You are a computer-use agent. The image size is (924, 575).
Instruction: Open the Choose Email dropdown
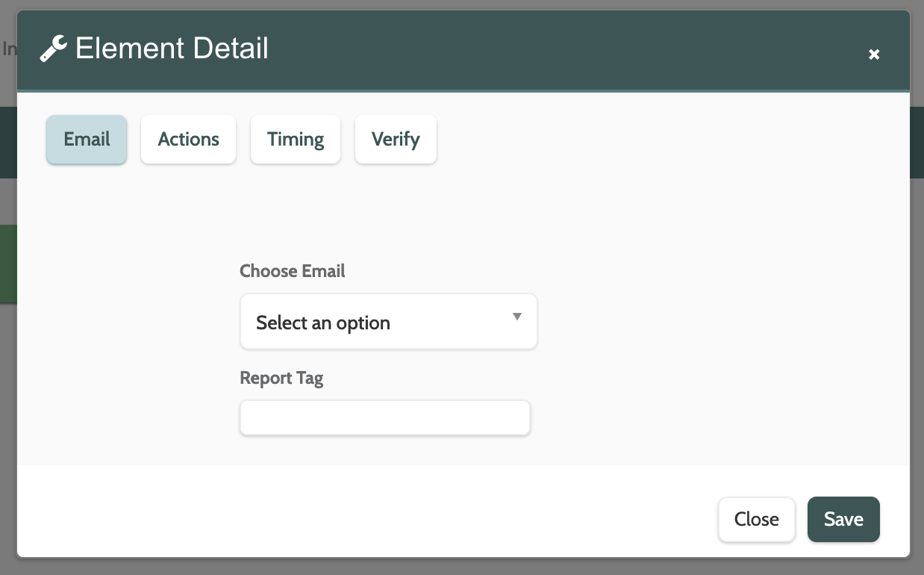pyautogui.click(x=388, y=322)
